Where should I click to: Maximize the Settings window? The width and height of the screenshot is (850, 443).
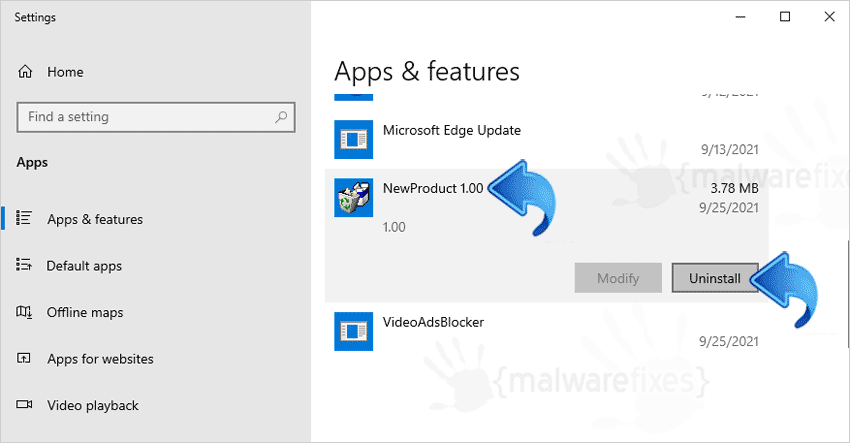click(784, 17)
